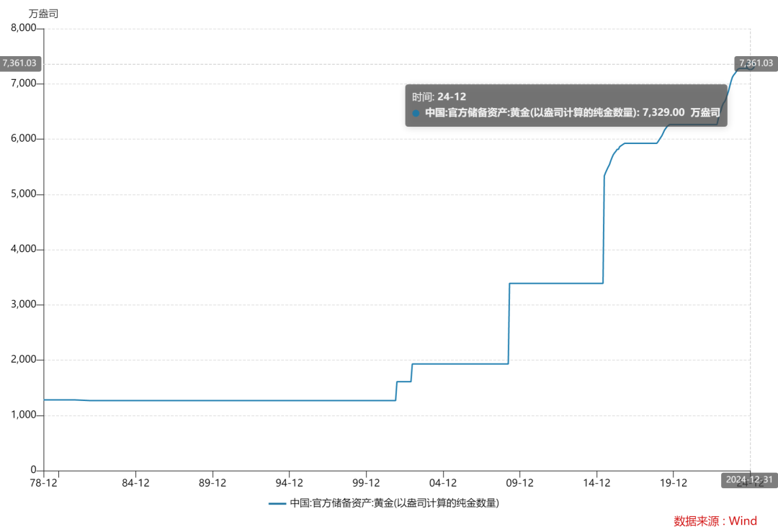
Task: Expand the 24-12 x-axis tick label
Action: pos(751,483)
